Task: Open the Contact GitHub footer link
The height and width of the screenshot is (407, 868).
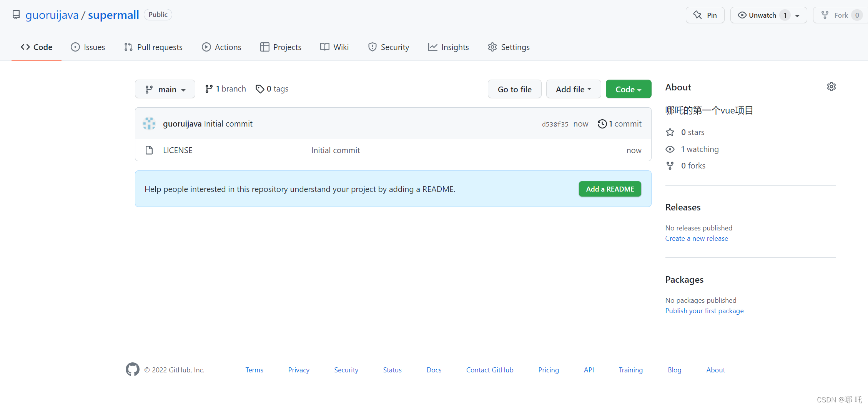Action: coord(490,370)
